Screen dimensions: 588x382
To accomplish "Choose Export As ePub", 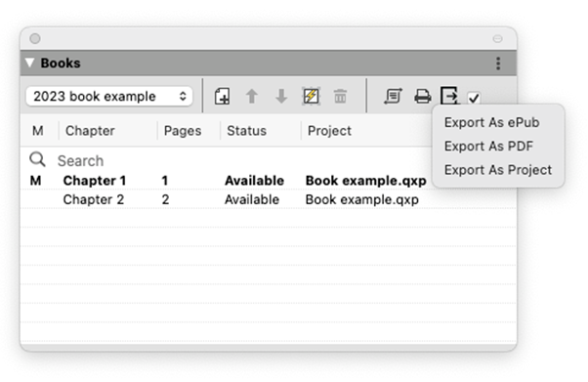I will coord(491,122).
